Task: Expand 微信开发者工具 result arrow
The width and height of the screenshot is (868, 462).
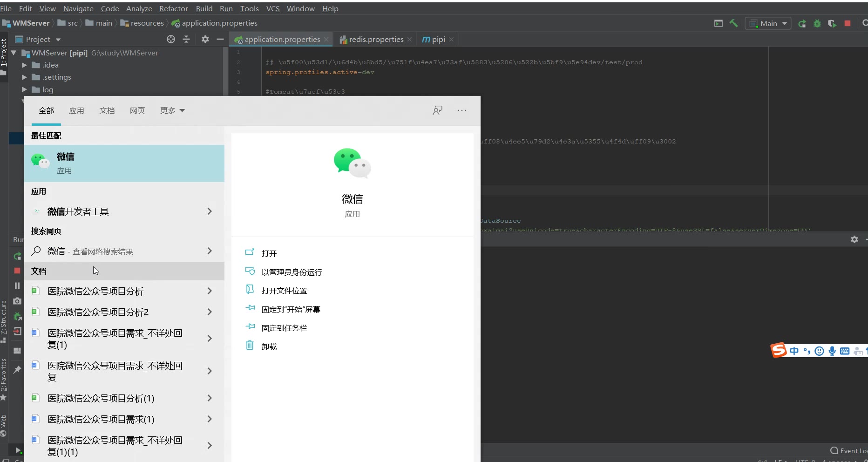Action: pyautogui.click(x=210, y=211)
